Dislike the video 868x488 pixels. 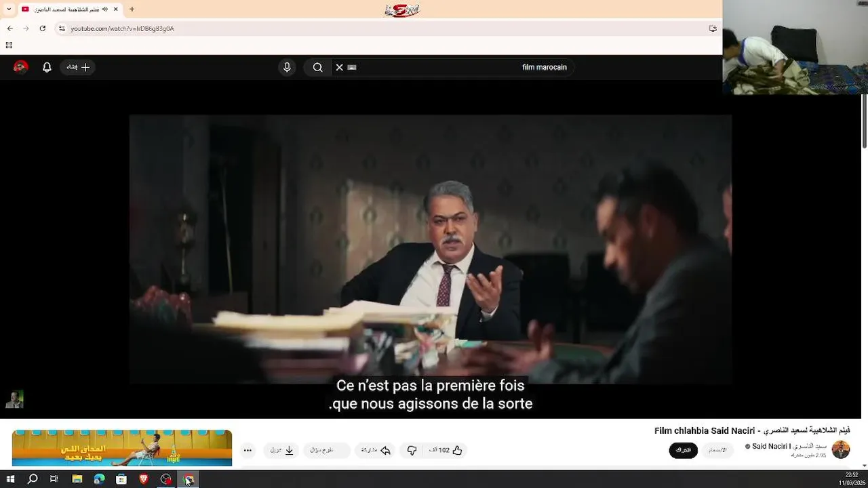point(412,450)
